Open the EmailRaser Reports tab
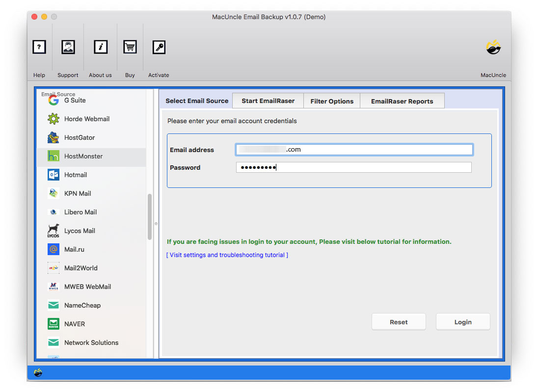The height and width of the screenshot is (392, 538). (x=402, y=101)
